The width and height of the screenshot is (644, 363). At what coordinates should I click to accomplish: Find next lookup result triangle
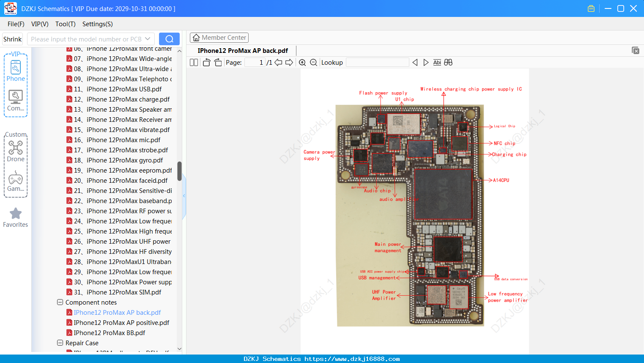coord(426,63)
